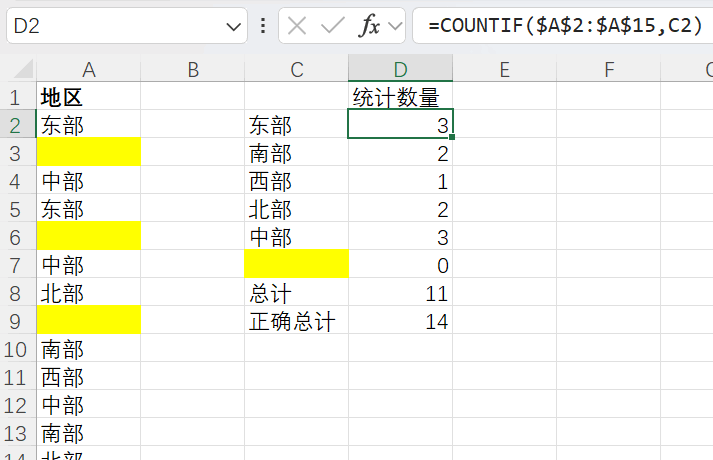
Task: Click cell A11 containing 西部
Action: tap(89, 376)
